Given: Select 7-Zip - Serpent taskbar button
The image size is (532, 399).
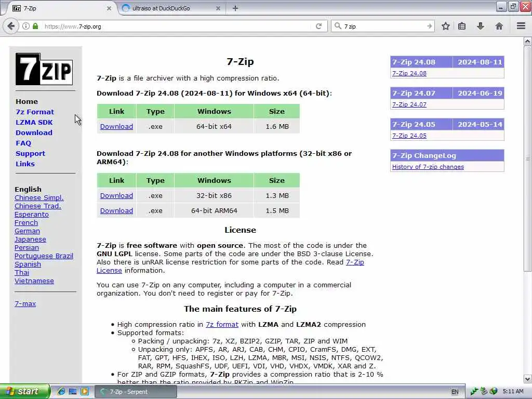Looking at the screenshot, I should 136,392.
